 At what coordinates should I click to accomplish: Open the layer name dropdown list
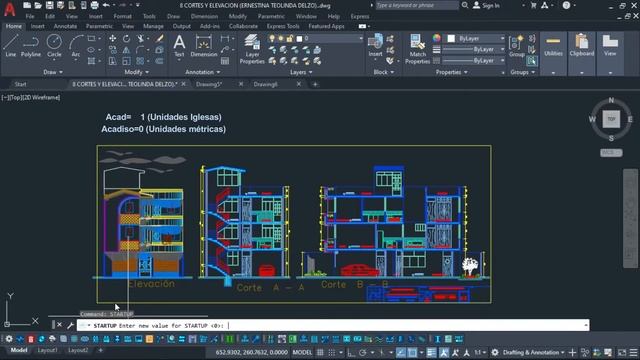[x=361, y=38]
